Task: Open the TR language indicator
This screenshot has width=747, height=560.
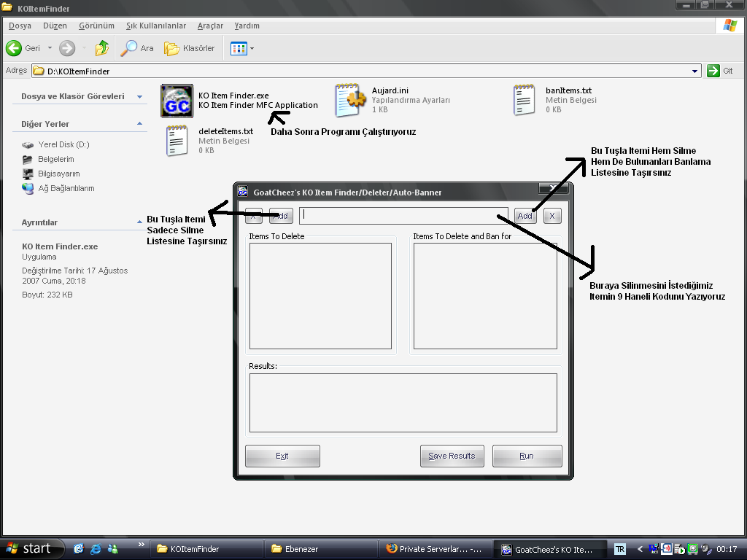Action: point(619,549)
